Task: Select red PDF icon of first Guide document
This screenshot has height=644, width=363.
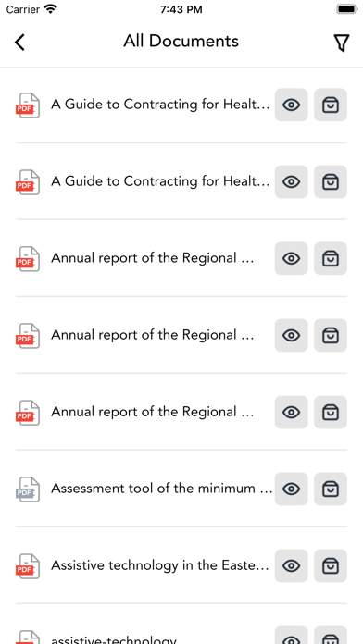Action: [x=28, y=105]
